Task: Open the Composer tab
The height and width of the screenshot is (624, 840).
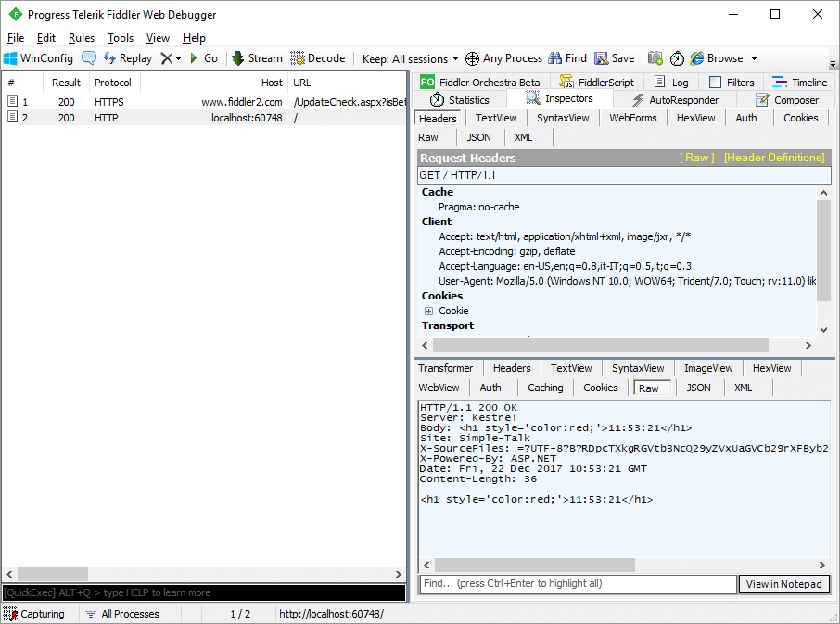Action: click(787, 99)
